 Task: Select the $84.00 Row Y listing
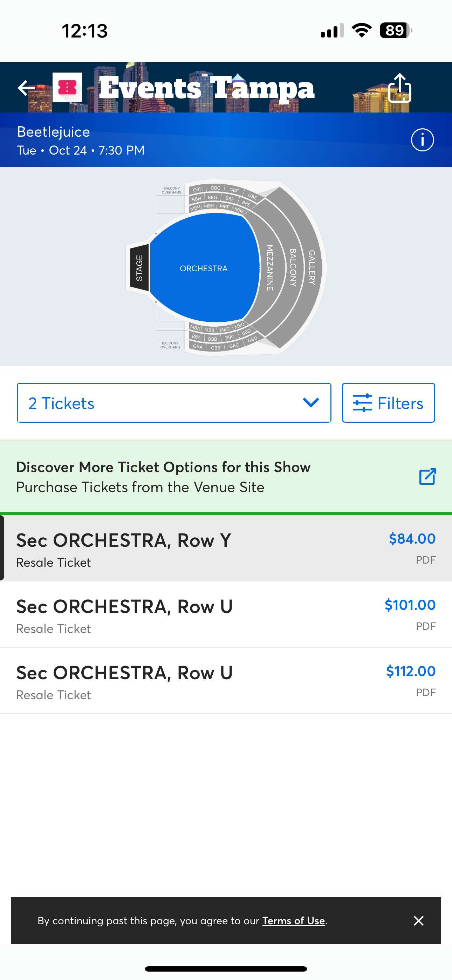226,549
